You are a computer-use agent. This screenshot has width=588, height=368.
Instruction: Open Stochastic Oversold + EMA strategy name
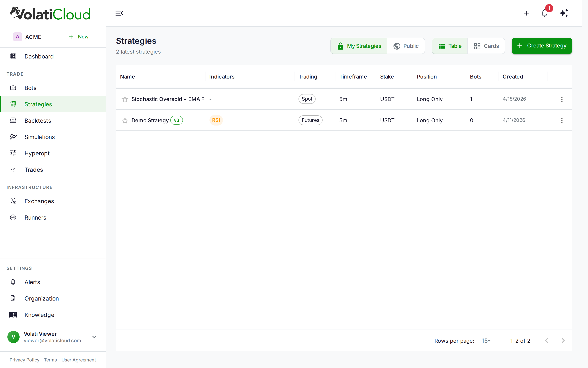click(x=168, y=99)
